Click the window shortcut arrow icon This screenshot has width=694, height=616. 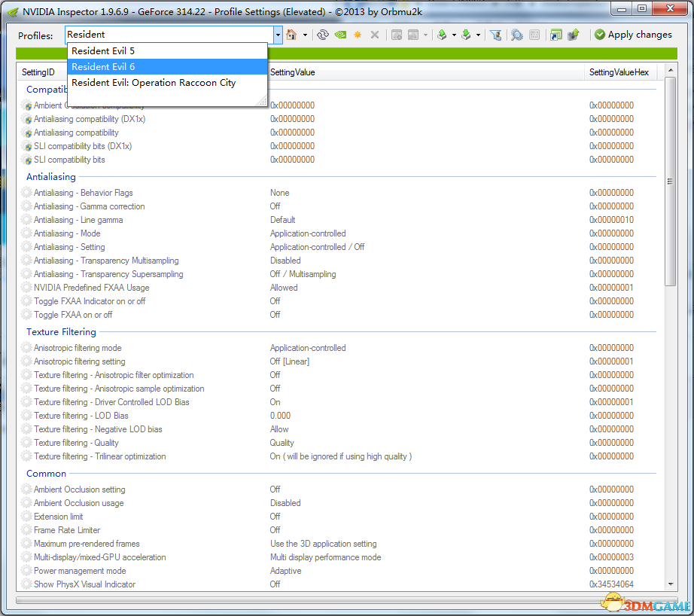pos(556,35)
